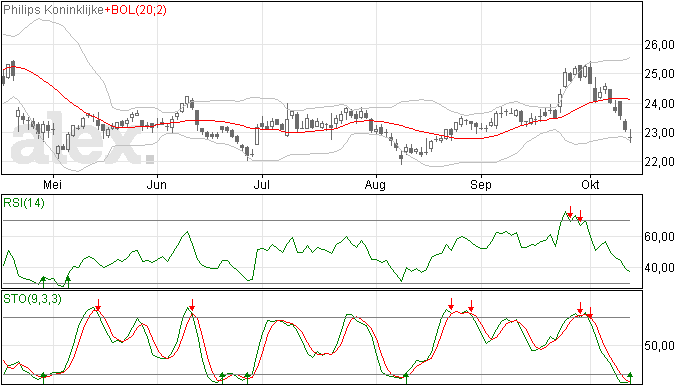The height and width of the screenshot is (387, 690).
Task: Click the STO red sell arrow in June
Action: point(192,305)
